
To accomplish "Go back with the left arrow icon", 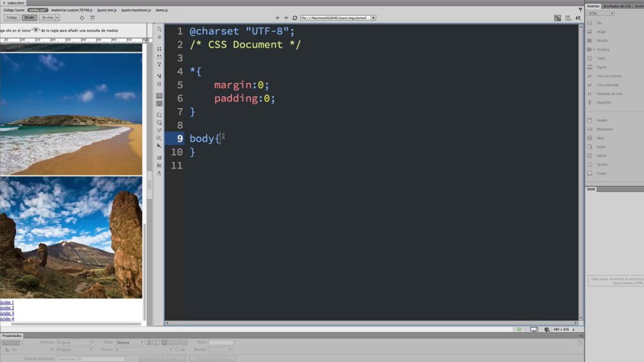I will 277,18.
